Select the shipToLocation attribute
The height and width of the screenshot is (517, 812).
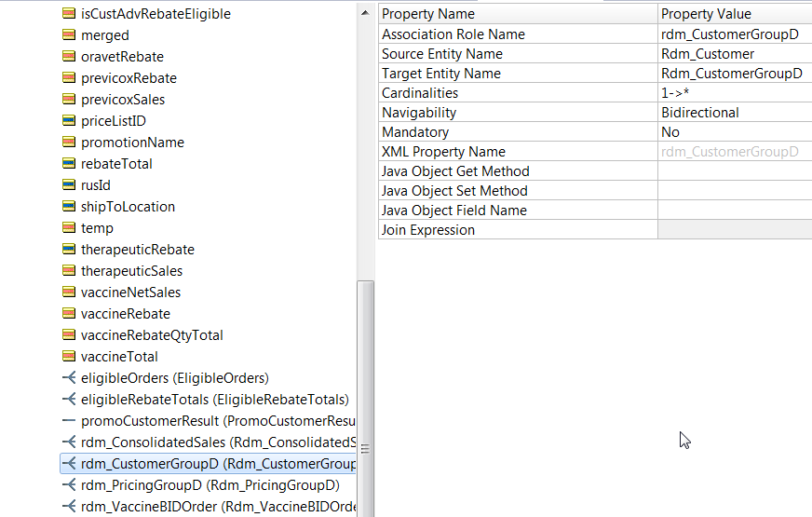pyautogui.click(x=128, y=206)
